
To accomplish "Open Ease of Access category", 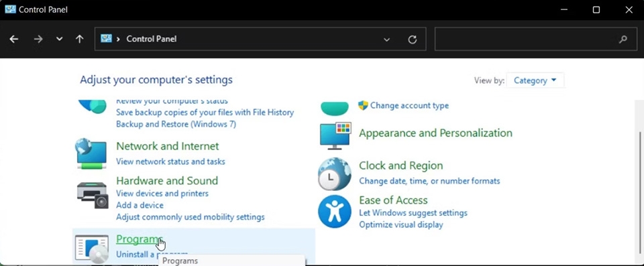I will 394,200.
